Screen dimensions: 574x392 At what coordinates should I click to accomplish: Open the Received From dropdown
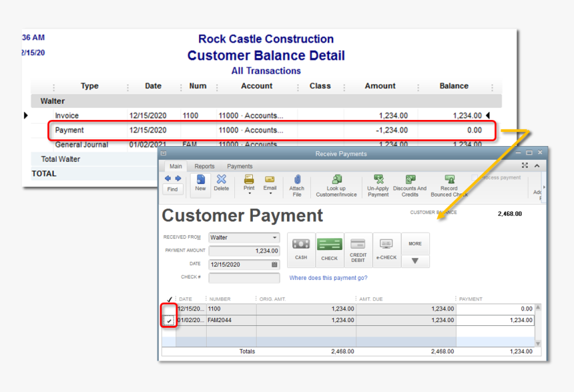(274, 237)
